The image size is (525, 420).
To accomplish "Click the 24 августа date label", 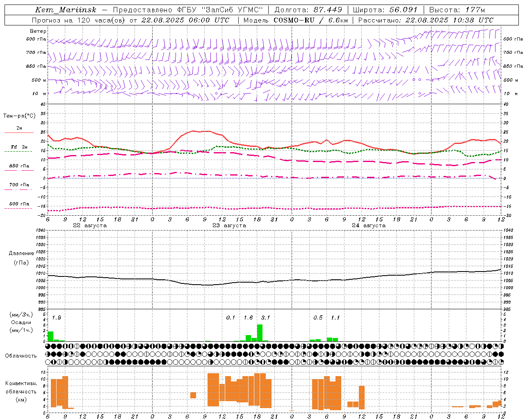I will coord(369,226).
